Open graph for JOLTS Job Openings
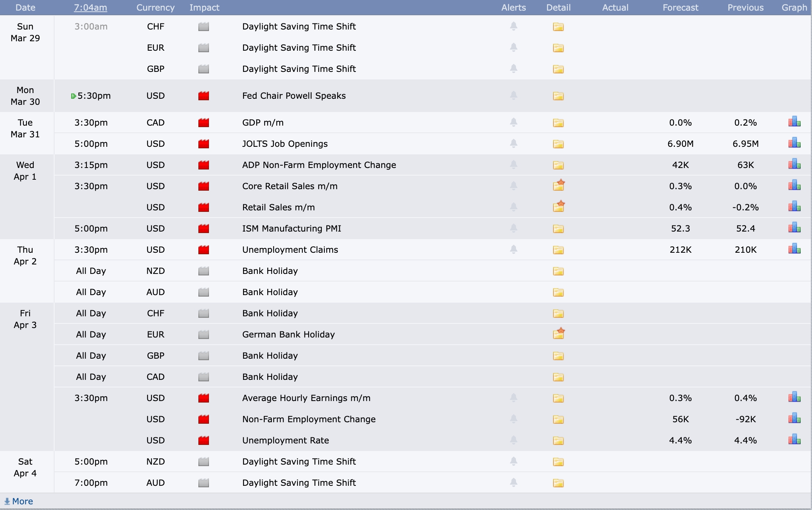The width and height of the screenshot is (812, 510). point(794,143)
